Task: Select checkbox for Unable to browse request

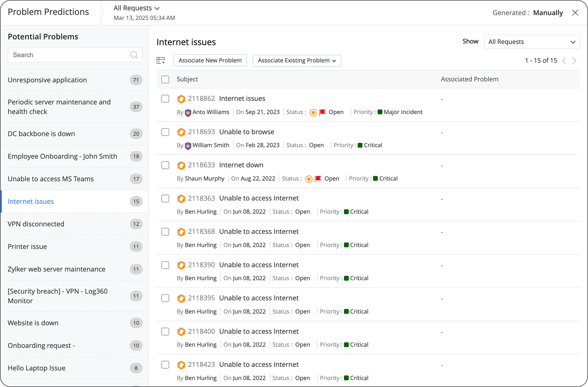Action: (165, 132)
